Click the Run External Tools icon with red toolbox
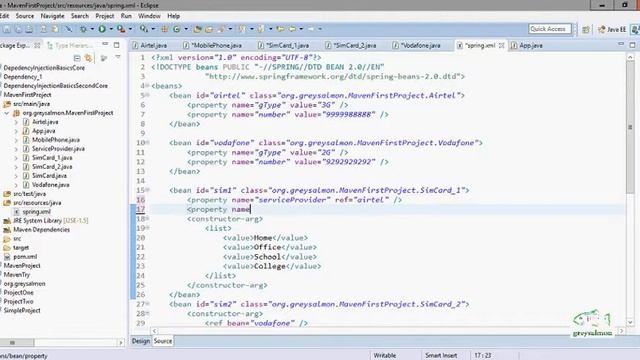Image resolution: width=640 pixels, height=360 pixels. pos(121,29)
